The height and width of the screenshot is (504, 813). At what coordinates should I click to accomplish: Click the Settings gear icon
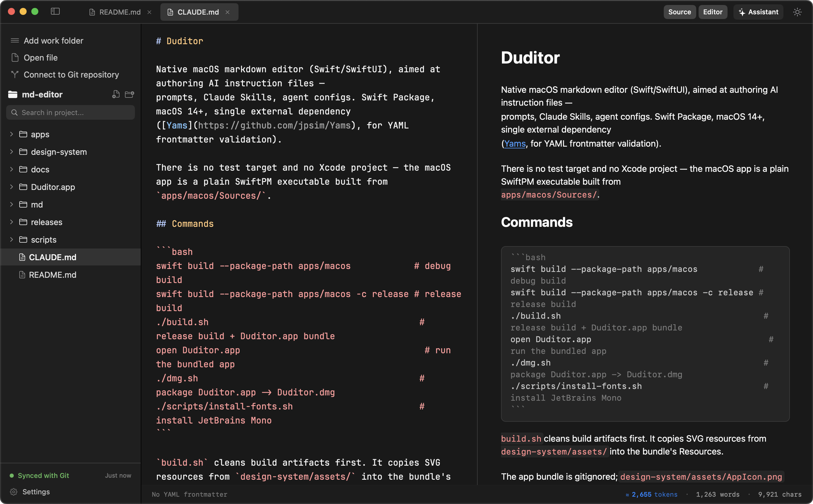click(x=14, y=492)
